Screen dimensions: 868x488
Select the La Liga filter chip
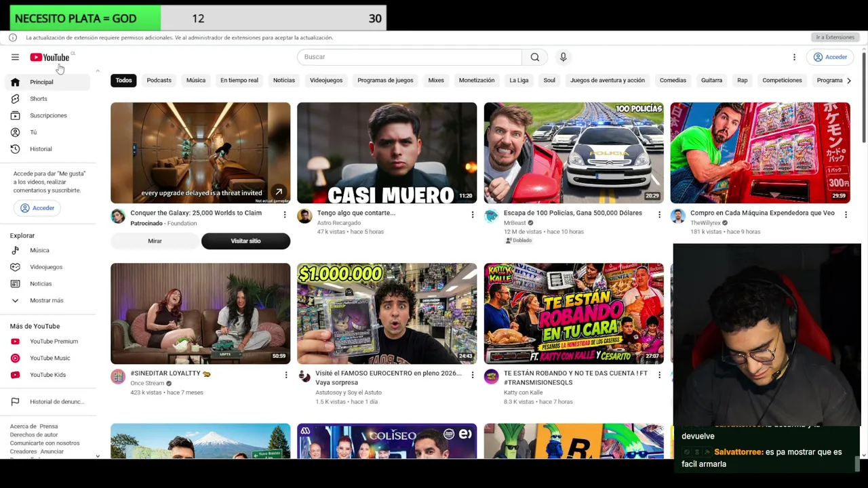point(519,81)
